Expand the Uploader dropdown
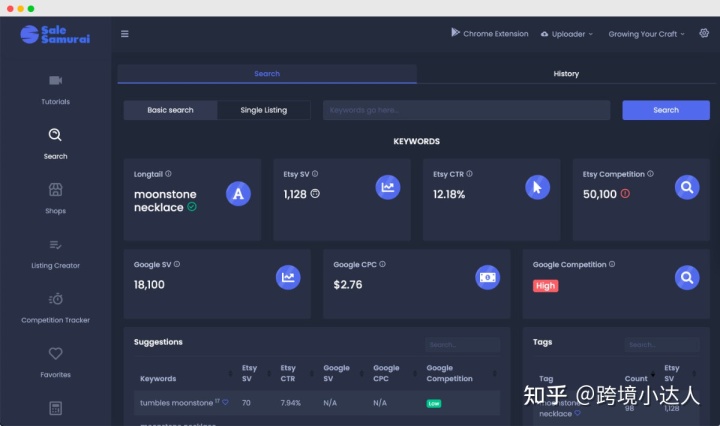 [x=567, y=34]
